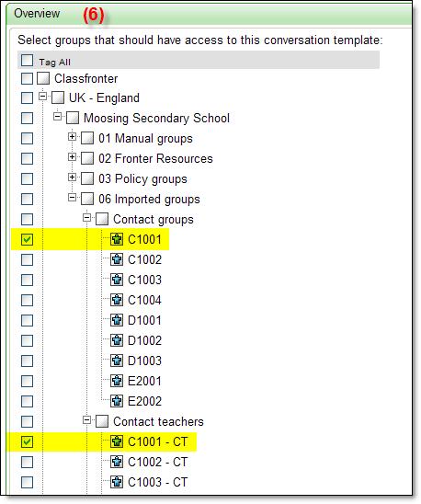421x504 pixels.
Task: Select the 02 Fronter Resources tree item
Action: click(155, 158)
